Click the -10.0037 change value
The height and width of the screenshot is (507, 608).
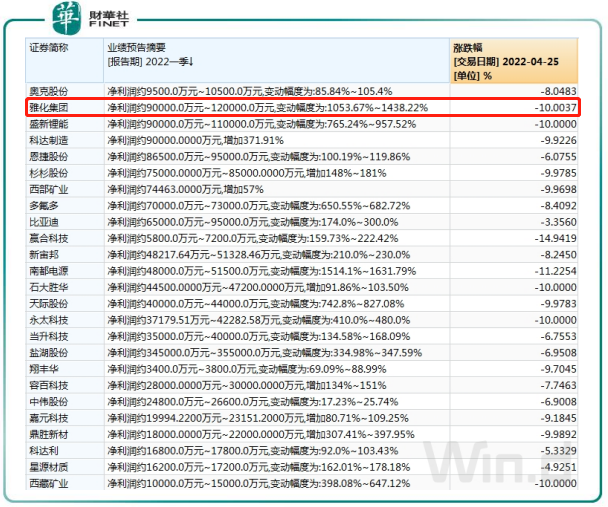pos(556,107)
